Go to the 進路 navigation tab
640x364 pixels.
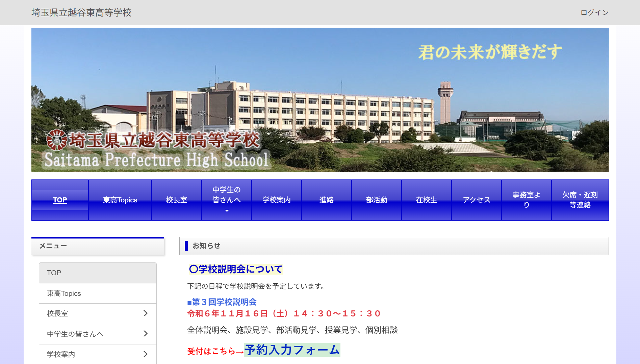point(327,200)
